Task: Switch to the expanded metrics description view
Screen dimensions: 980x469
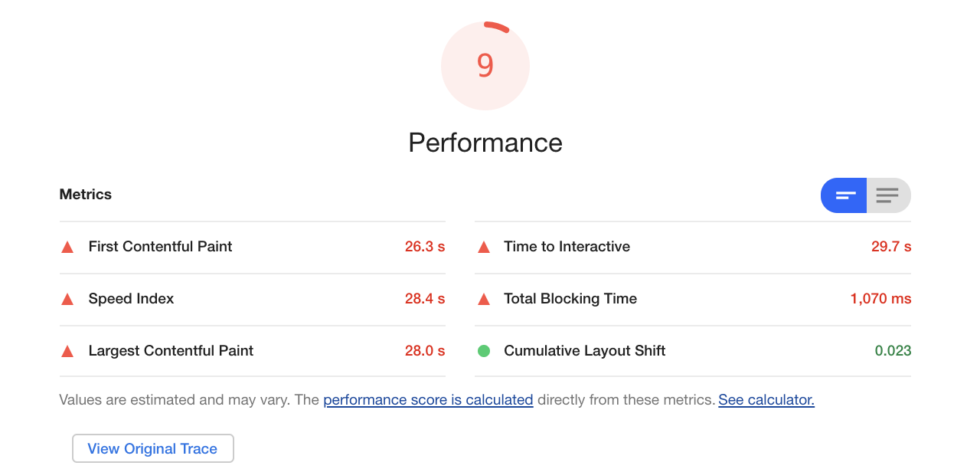Action: click(888, 195)
